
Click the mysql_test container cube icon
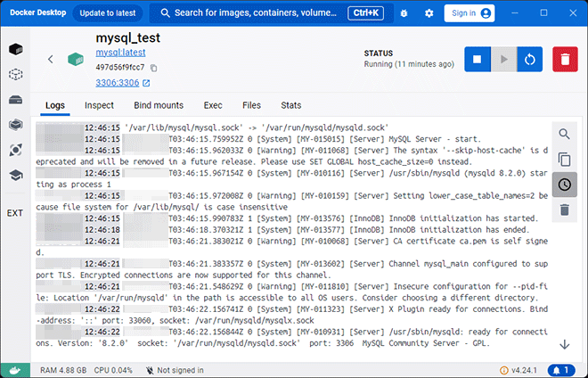tap(76, 60)
